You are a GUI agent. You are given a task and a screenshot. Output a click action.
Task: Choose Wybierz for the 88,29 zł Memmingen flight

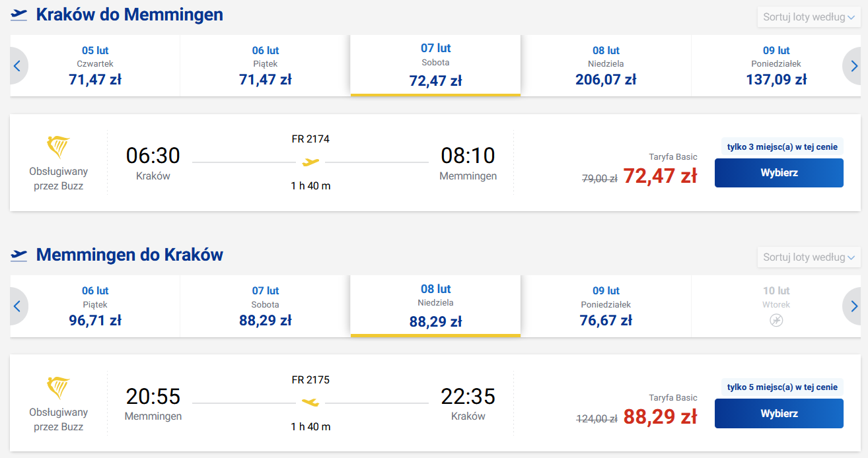pos(779,414)
